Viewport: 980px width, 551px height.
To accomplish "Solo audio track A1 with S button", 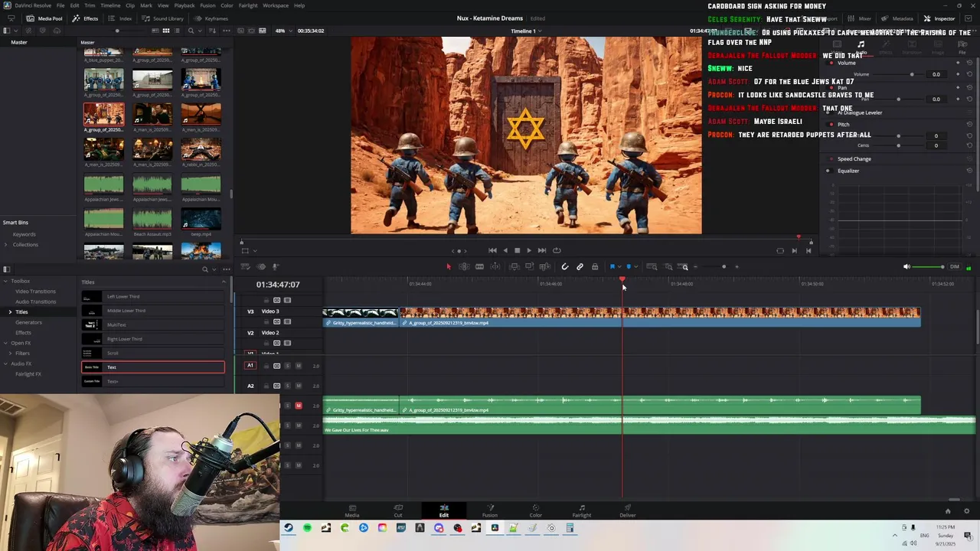I will pos(288,366).
